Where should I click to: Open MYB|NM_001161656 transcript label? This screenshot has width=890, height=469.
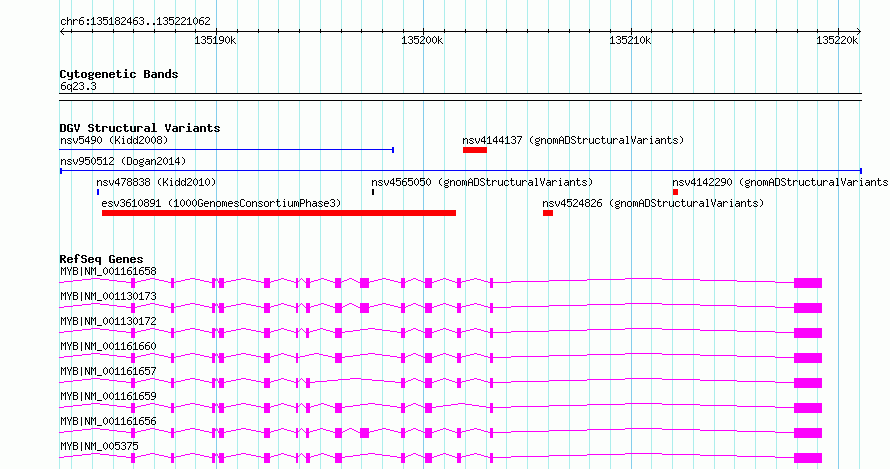coord(108,421)
